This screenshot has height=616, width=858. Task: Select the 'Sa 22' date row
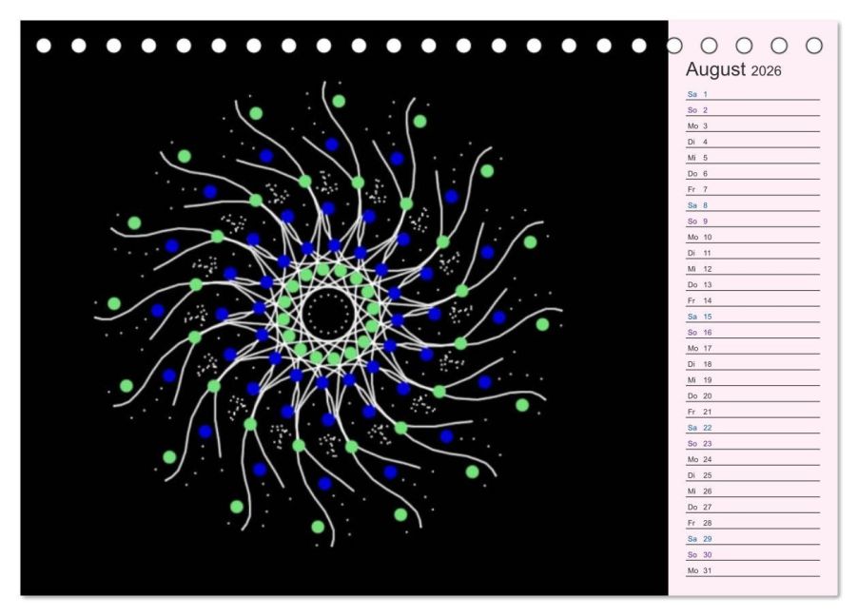[x=753, y=427]
